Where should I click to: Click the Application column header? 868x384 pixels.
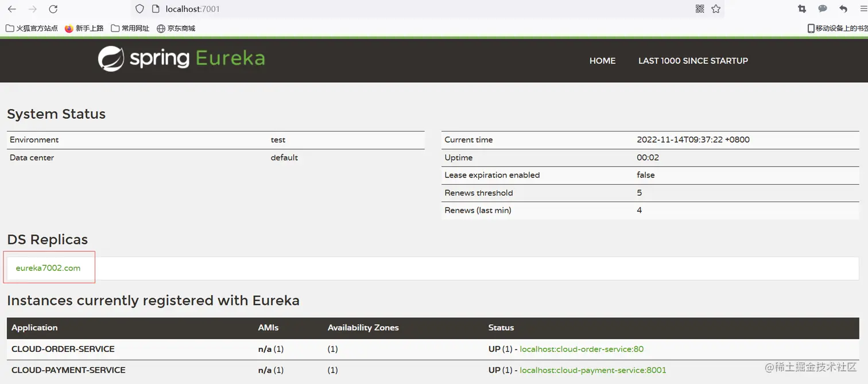tap(34, 328)
